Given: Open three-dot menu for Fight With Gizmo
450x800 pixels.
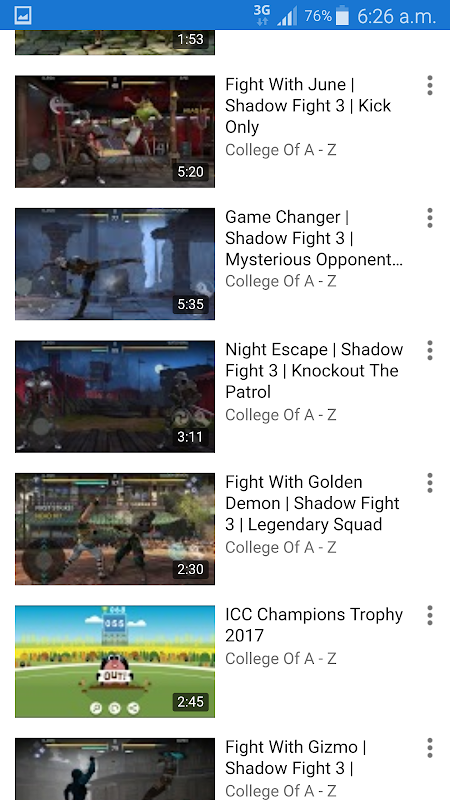Looking at the screenshot, I should click(430, 748).
